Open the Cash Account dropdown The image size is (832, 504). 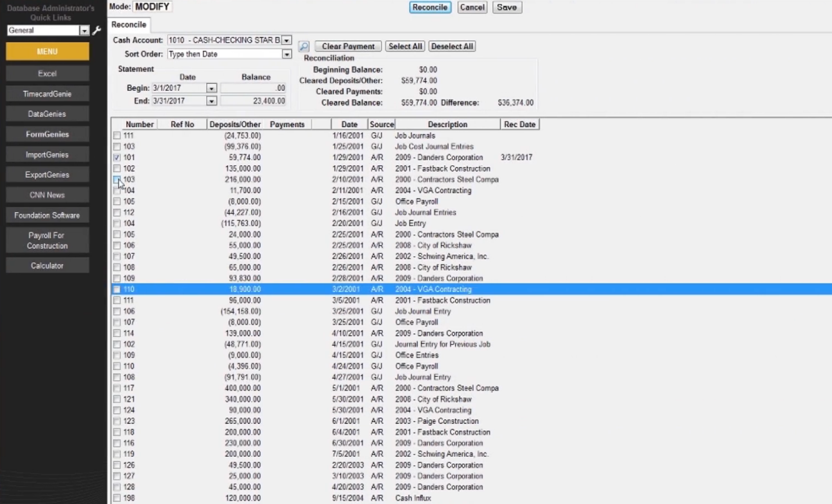point(287,40)
